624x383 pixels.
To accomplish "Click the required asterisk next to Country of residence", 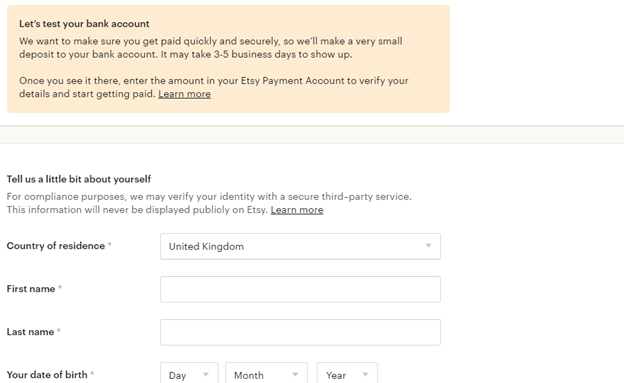I will (x=109, y=244).
